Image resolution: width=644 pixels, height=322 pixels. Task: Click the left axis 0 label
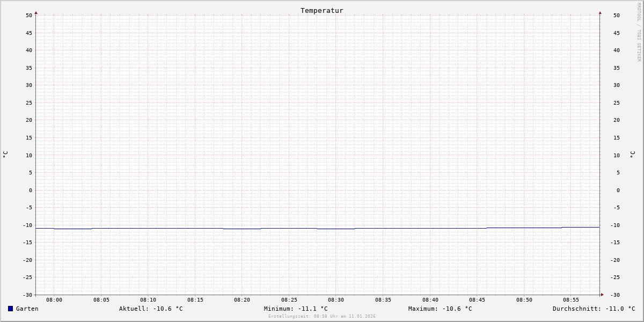point(31,190)
